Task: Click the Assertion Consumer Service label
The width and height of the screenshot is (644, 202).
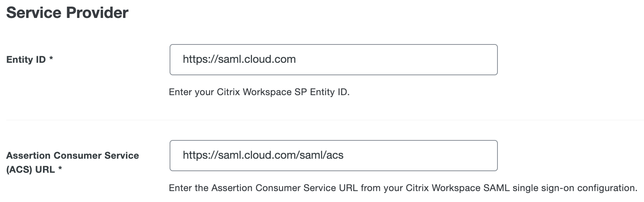Action: click(73, 156)
